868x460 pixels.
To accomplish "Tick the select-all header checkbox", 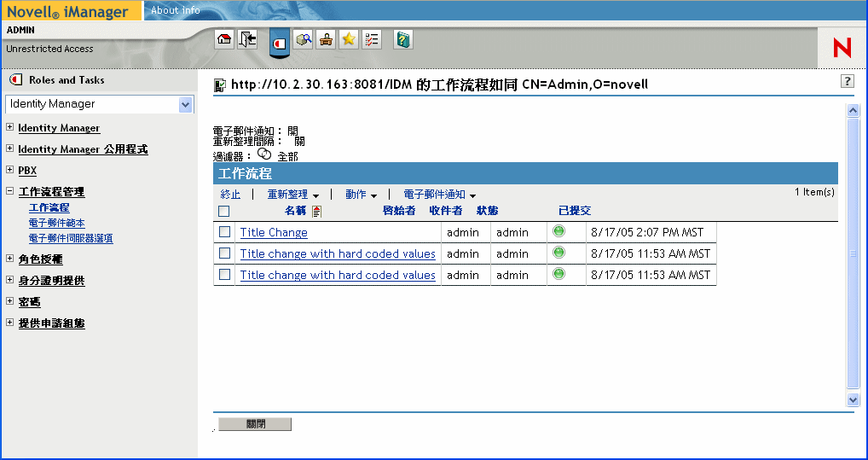I will pos(223,211).
